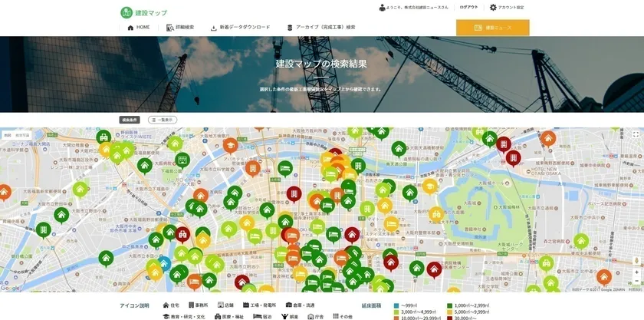Click the 住宅 house legend icon

pyautogui.click(x=166, y=305)
